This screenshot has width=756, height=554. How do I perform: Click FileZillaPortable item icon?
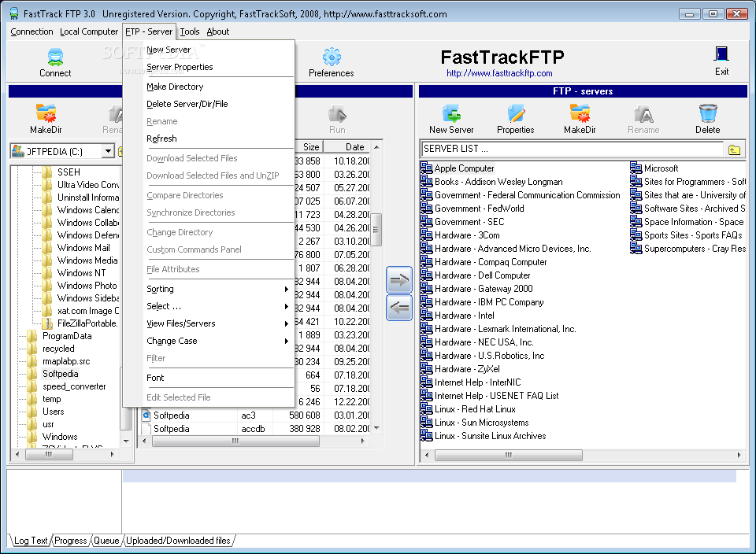(x=48, y=323)
